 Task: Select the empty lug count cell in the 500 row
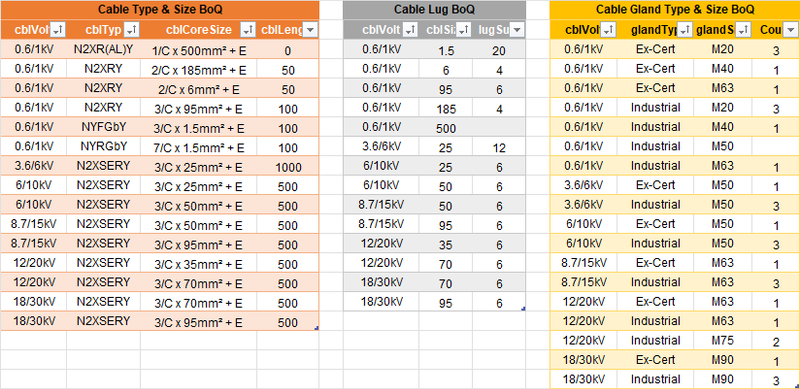coord(499,127)
